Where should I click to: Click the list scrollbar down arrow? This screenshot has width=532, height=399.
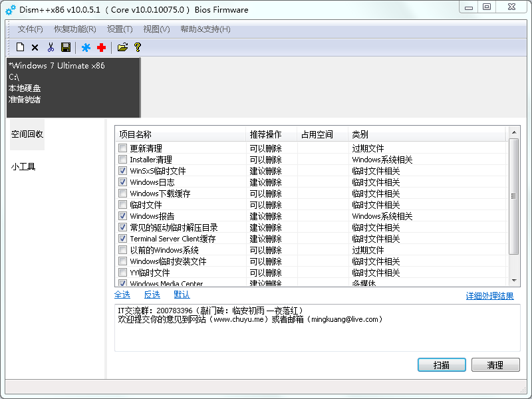click(513, 281)
